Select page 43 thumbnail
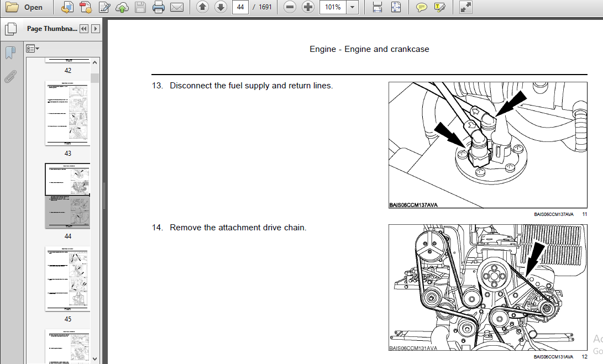The image size is (603, 364). tap(67, 113)
